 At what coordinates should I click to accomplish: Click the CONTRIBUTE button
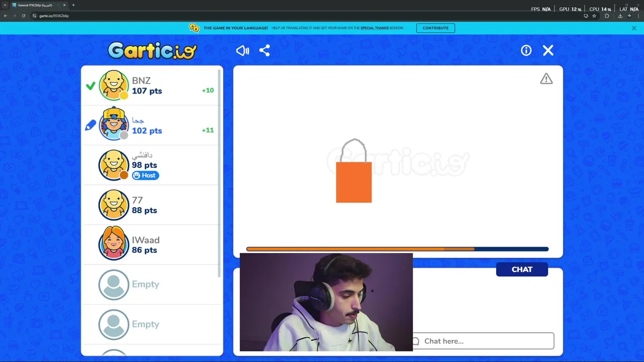tap(436, 28)
